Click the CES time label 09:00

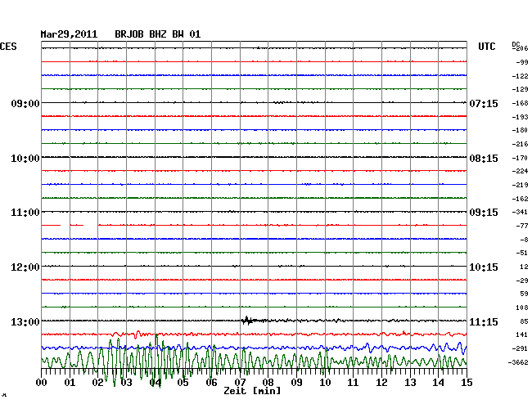pos(25,103)
